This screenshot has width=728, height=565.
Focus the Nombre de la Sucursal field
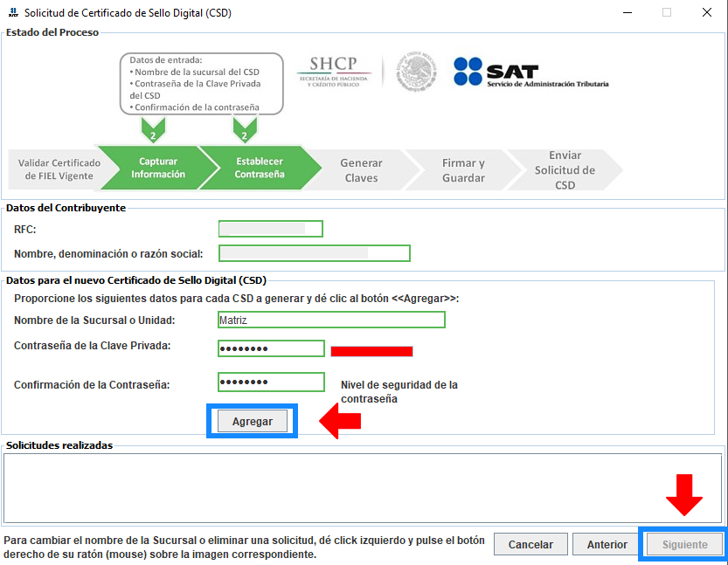331,320
